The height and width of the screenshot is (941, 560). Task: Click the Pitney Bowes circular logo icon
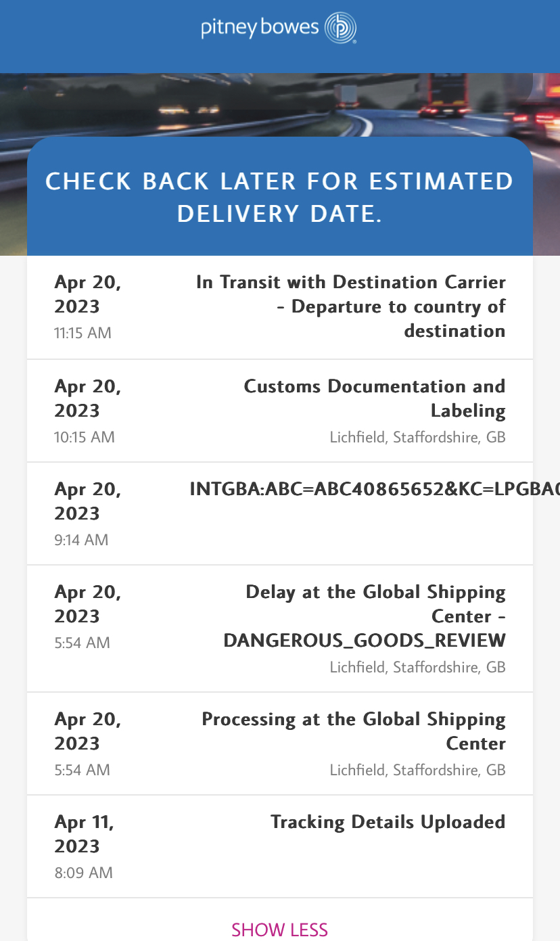pyautogui.click(x=340, y=29)
